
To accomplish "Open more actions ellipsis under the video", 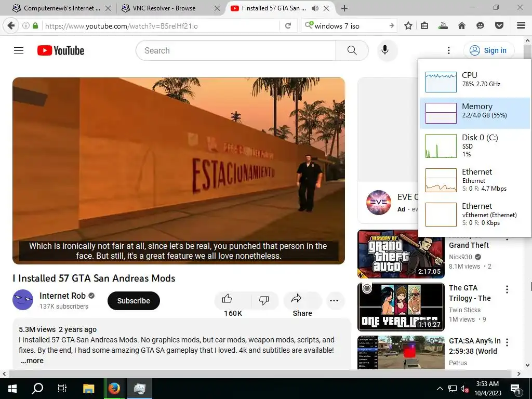I will [x=334, y=301].
